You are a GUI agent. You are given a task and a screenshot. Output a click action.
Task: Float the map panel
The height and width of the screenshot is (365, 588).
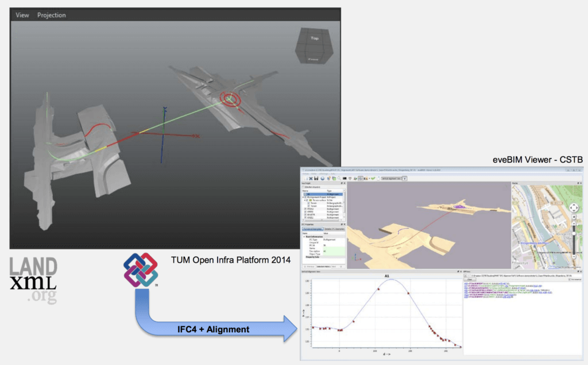[578, 183]
